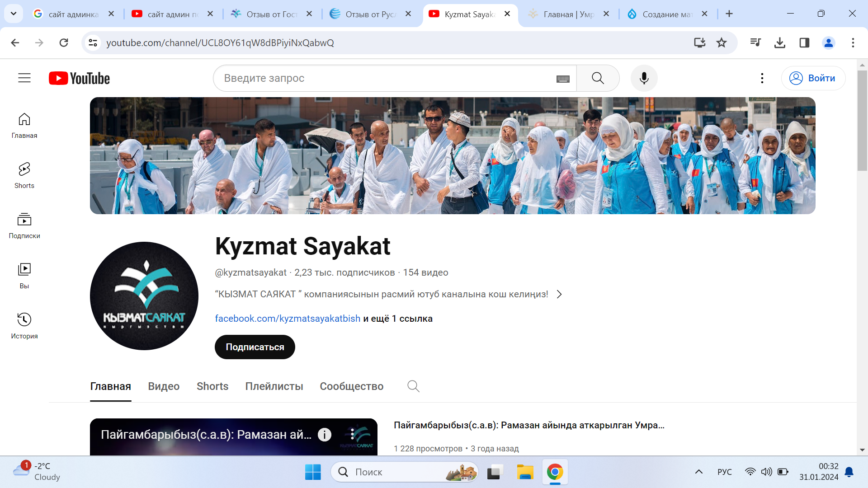Image resolution: width=868 pixels, height=488 pixels.
Task: Toggle Chrome side panel
Action: click(804, 42)
